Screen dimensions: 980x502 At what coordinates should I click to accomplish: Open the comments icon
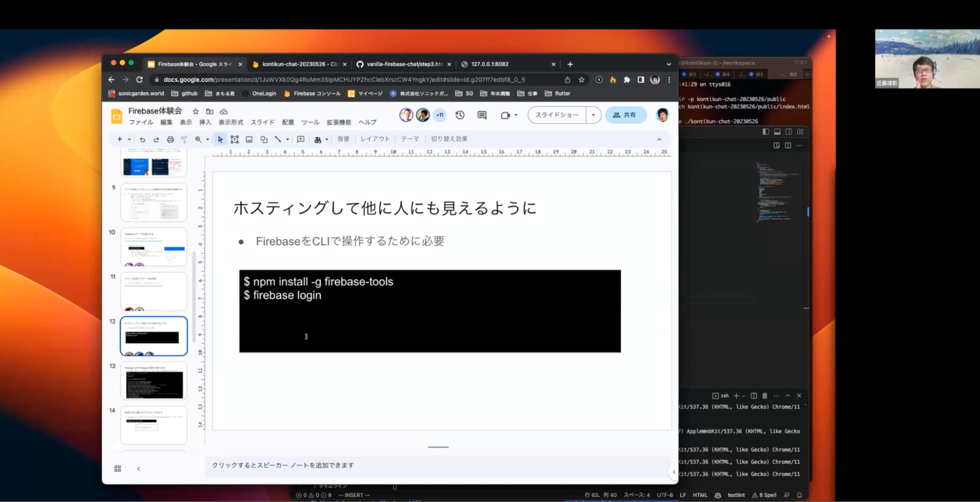pyautogui.click(x=482, y=115)
